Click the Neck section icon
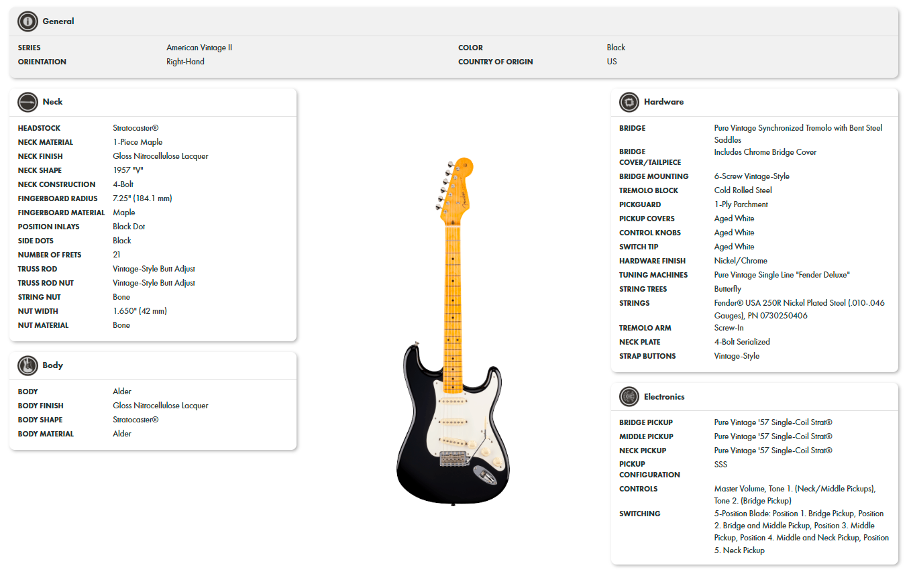This screenshot has width=911, height=588. point(28,101)
